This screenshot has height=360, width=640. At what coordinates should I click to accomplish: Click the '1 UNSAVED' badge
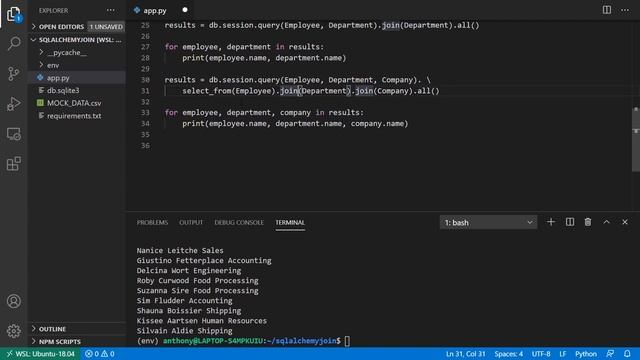(x=106, y=27)
